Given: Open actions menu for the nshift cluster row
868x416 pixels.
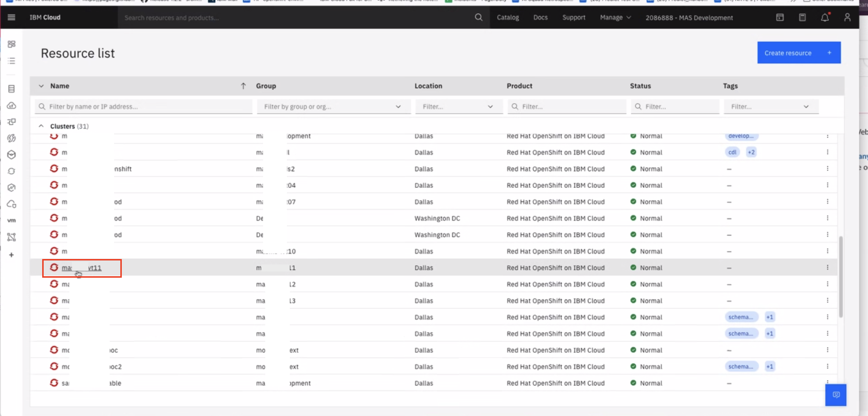Looking at the screenshot, I should (x=827, y=168).
